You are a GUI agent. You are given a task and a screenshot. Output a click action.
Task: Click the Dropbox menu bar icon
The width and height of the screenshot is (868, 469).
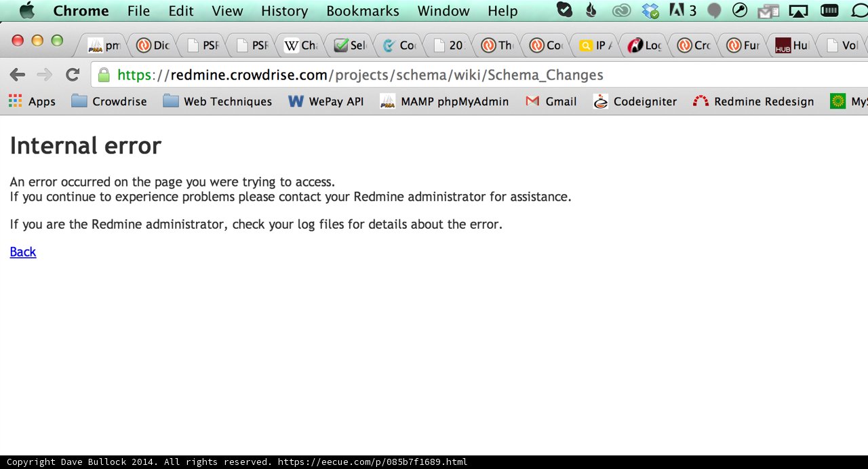coord(651,11)
